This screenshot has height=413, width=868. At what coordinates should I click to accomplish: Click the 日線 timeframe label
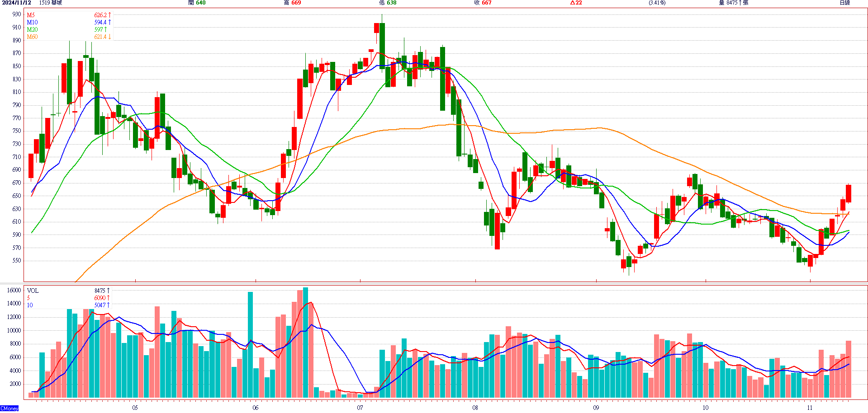point(844,3)
